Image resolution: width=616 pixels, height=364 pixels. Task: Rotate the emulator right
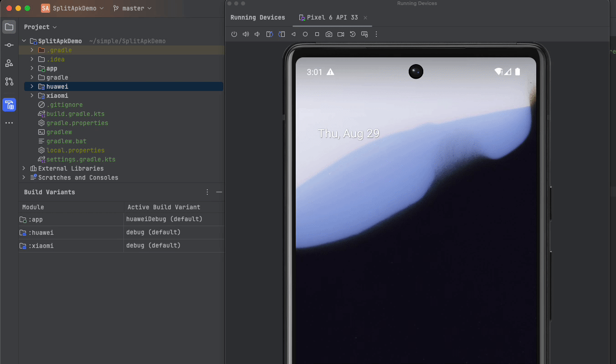pos(282,34)
